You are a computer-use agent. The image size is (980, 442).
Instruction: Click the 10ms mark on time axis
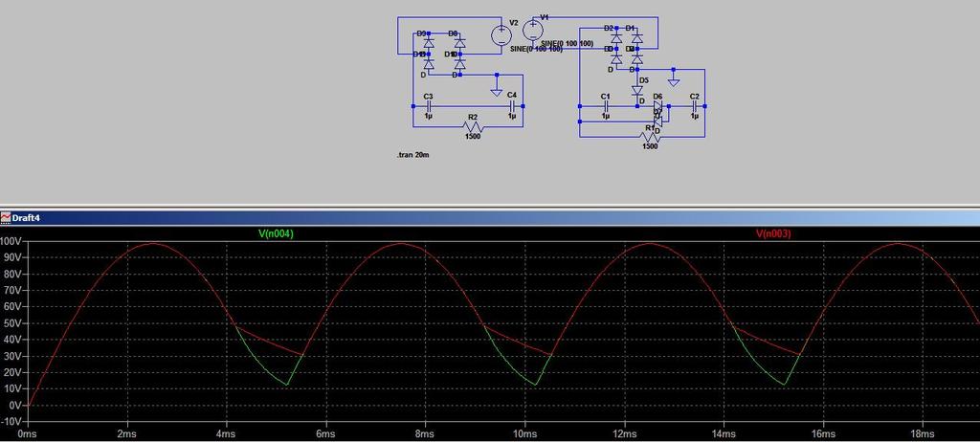(524, 434)
